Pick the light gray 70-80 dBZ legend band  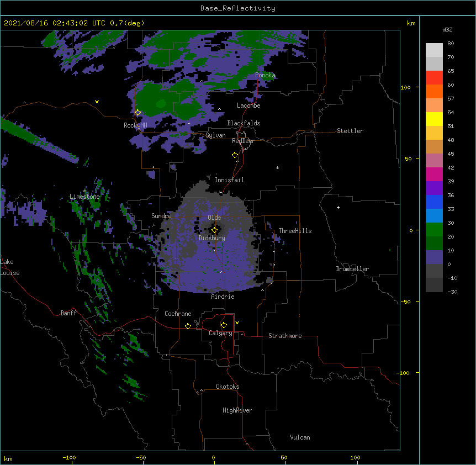click(x=434, y=50)
